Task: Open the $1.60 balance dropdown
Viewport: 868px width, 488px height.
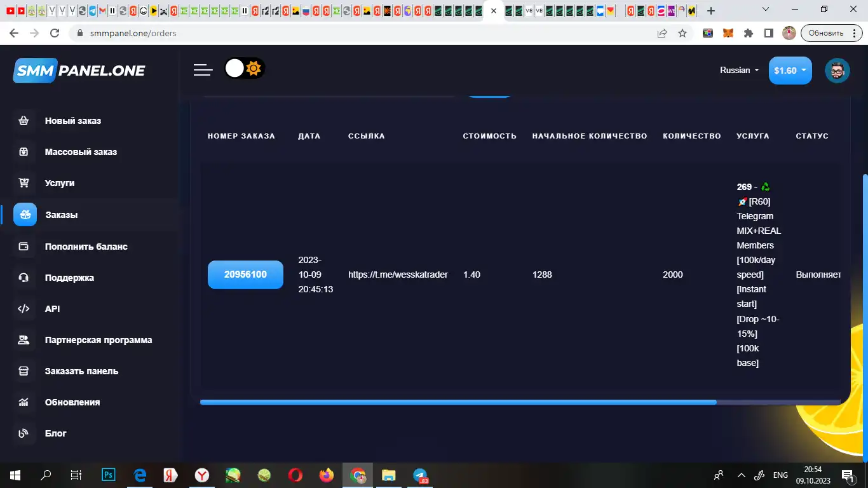Action: tap(790, 71)
